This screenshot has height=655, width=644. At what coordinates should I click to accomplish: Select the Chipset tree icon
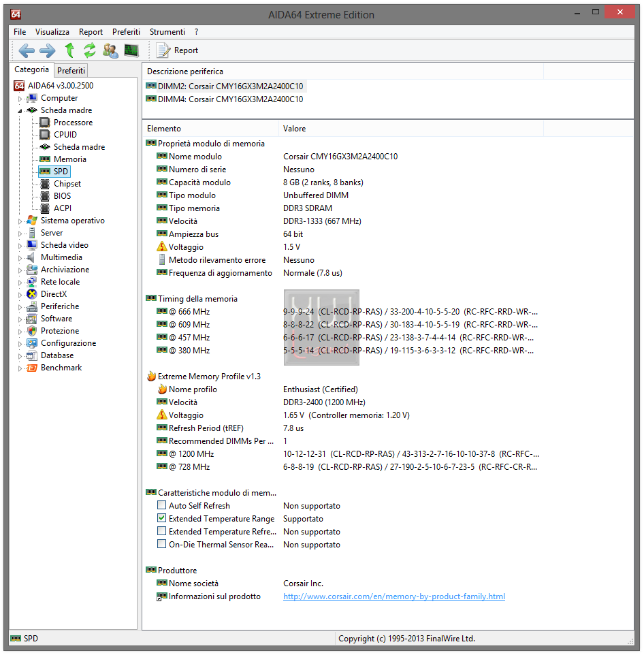tap(45, 184)
